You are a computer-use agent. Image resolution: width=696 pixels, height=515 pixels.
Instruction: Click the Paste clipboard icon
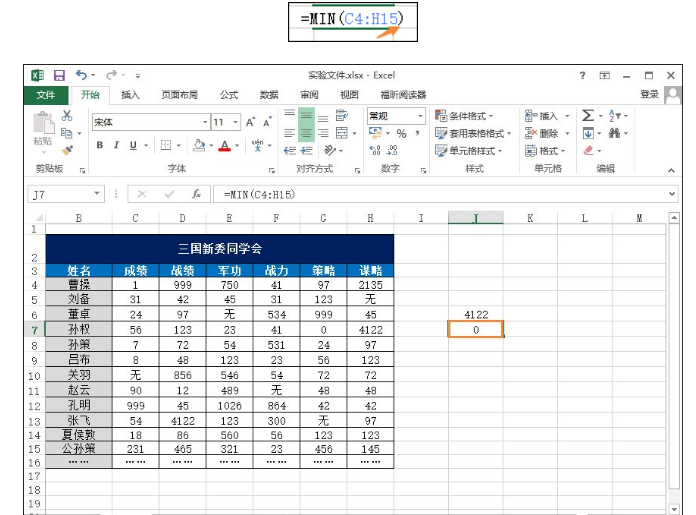coord(44,123)
